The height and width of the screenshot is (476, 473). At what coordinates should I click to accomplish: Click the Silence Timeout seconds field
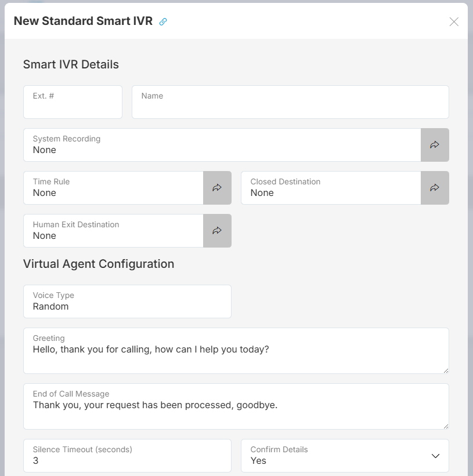tap(127, 456)
